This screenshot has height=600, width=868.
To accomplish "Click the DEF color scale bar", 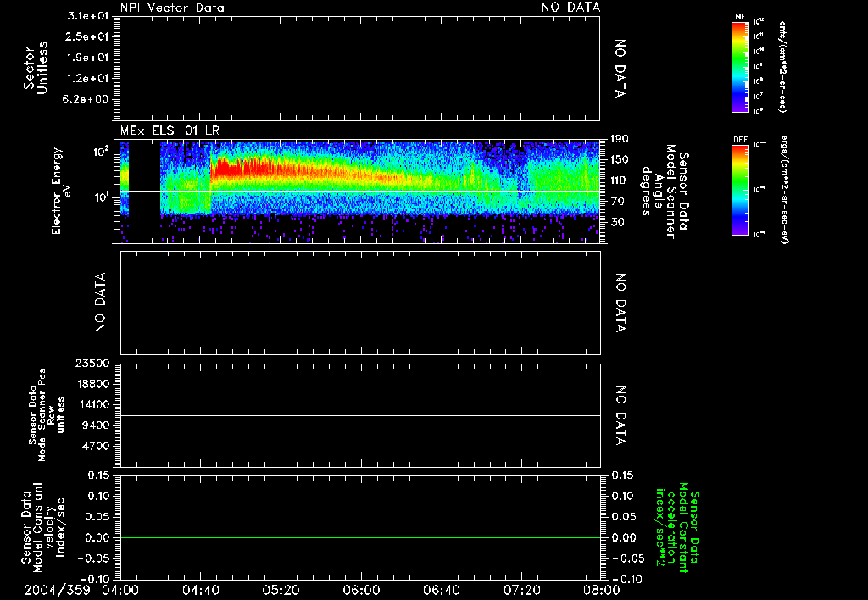I will 740,190.
